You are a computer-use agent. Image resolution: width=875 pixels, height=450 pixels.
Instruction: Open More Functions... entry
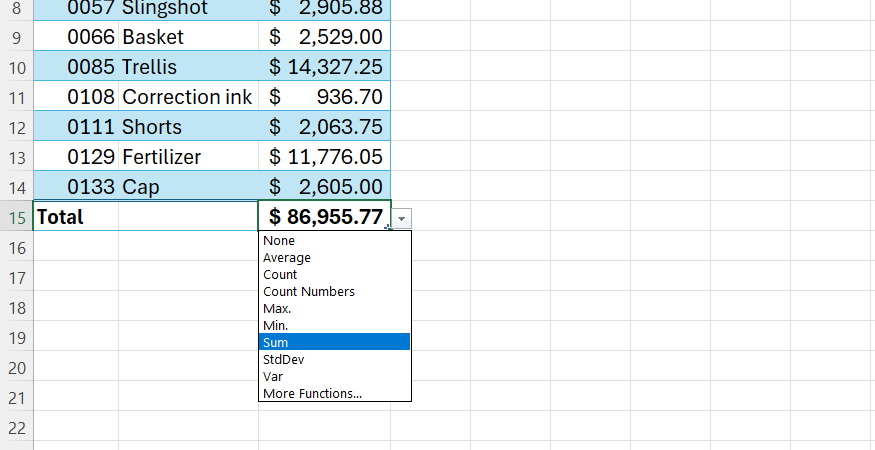(x=334, y=393)
